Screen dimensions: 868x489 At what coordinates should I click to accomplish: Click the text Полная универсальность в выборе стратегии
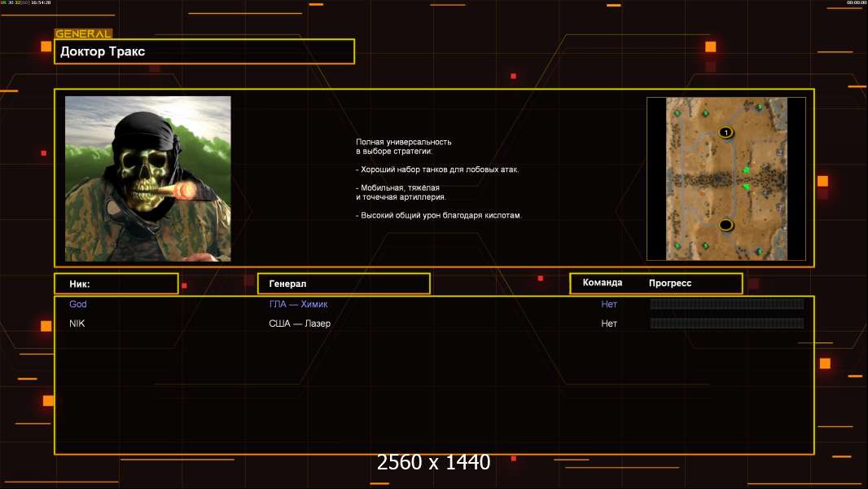click(x=404, y=146)
